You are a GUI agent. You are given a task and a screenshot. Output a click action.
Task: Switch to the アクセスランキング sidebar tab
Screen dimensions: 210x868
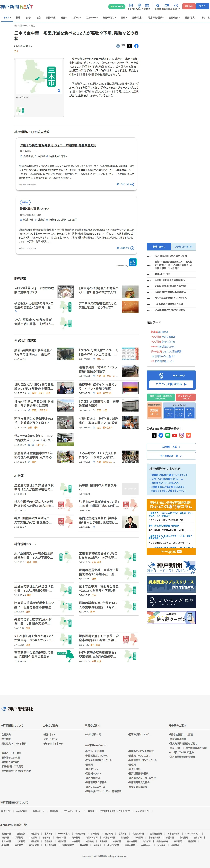183,247
